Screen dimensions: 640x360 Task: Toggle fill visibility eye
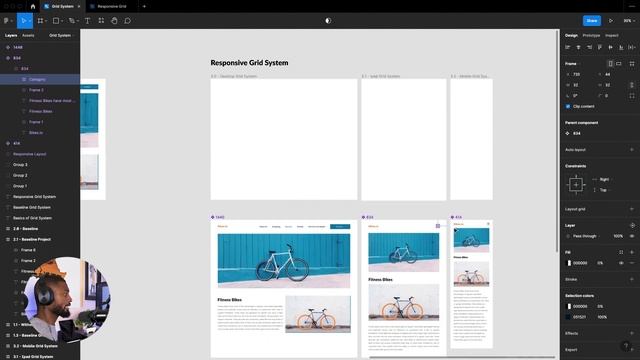click(x=621, y=263)
